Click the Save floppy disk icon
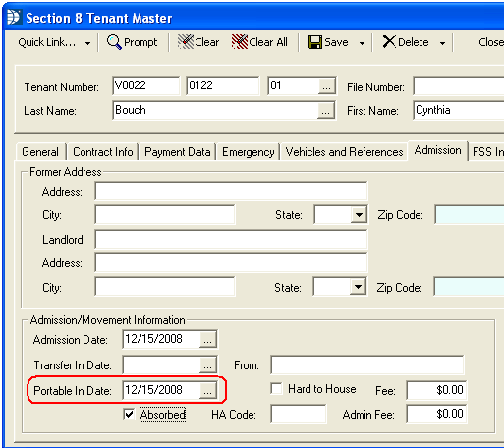Image resolution: width=504 pixels, height=448 pixels. point(315,42)
